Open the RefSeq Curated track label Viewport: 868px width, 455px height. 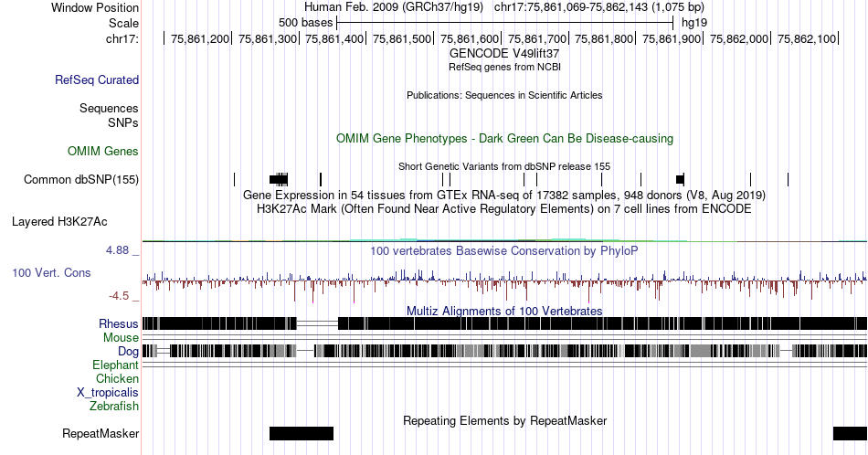pos(96,79)
